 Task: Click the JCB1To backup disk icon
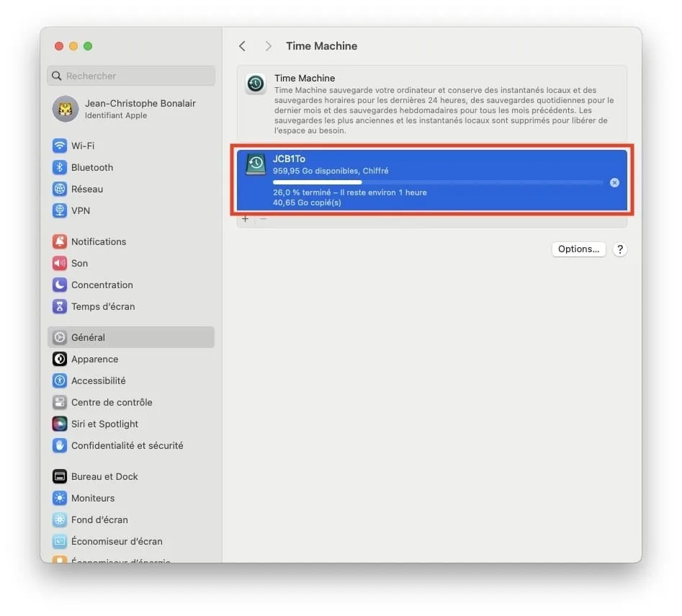pos(256,164)
